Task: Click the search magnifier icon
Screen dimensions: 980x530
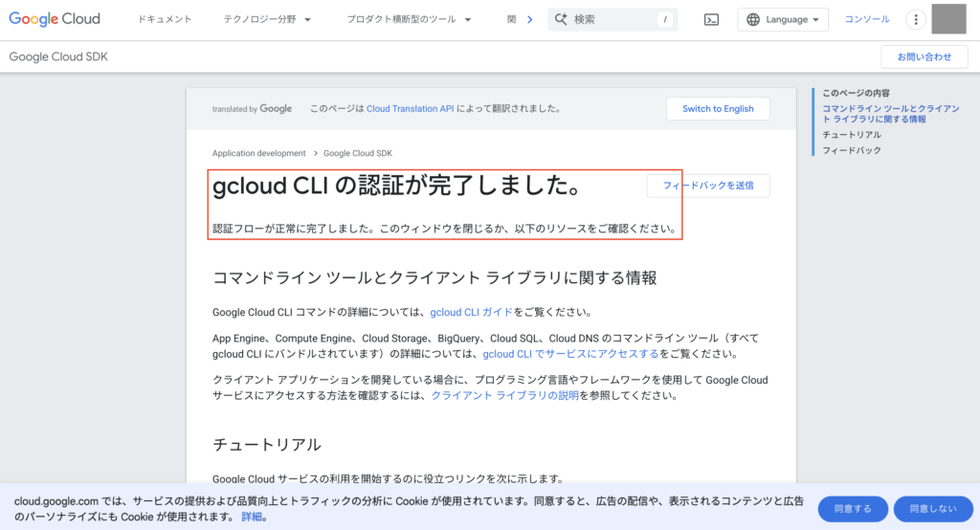Action: click(561, 19)
